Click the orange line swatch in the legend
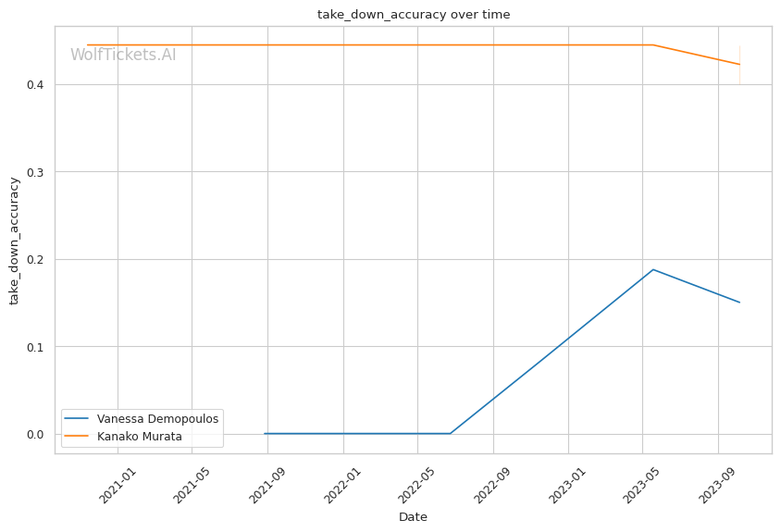This screenshot has width=781, height=532. (79, 436)
